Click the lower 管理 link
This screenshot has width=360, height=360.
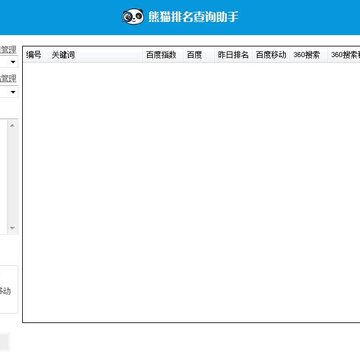(8, 79)
